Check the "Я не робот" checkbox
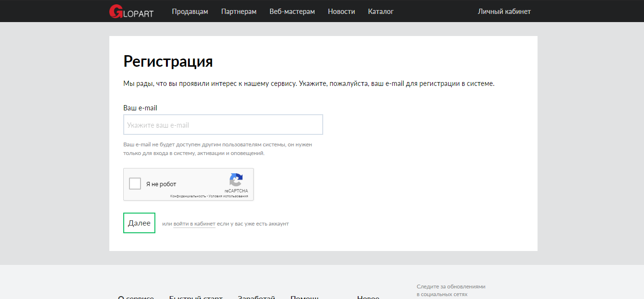This screenshot has width=644, height=299. pyautogui.click(x=135, y=184)
